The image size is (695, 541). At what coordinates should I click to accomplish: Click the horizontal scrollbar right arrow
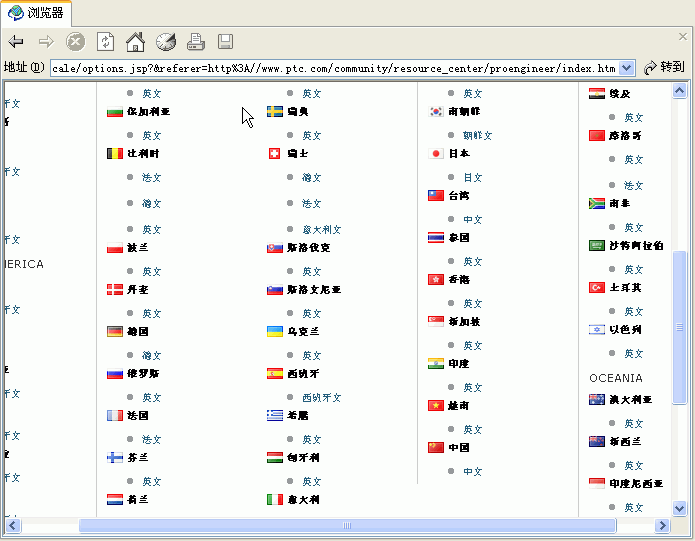click(x=662, y=526)
